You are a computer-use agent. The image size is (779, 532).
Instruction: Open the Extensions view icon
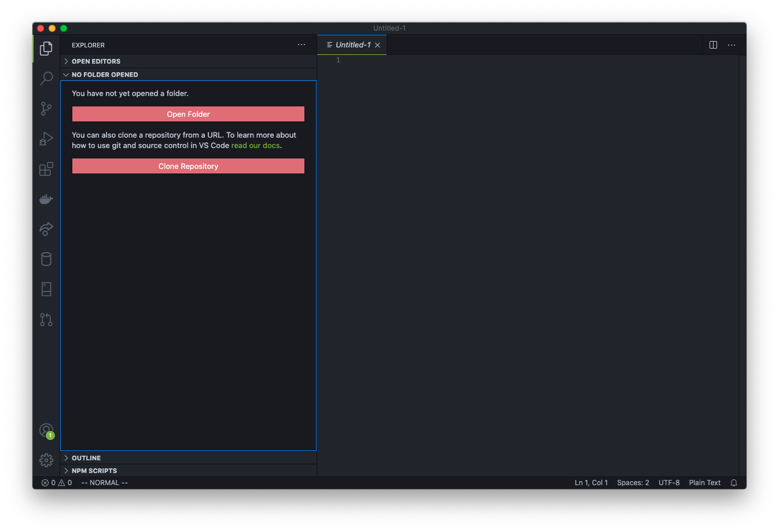click(46, 169)
